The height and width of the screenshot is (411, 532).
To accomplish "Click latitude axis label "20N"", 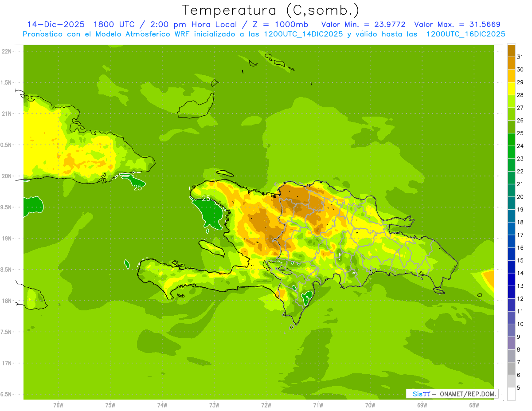I will [7, 176].
